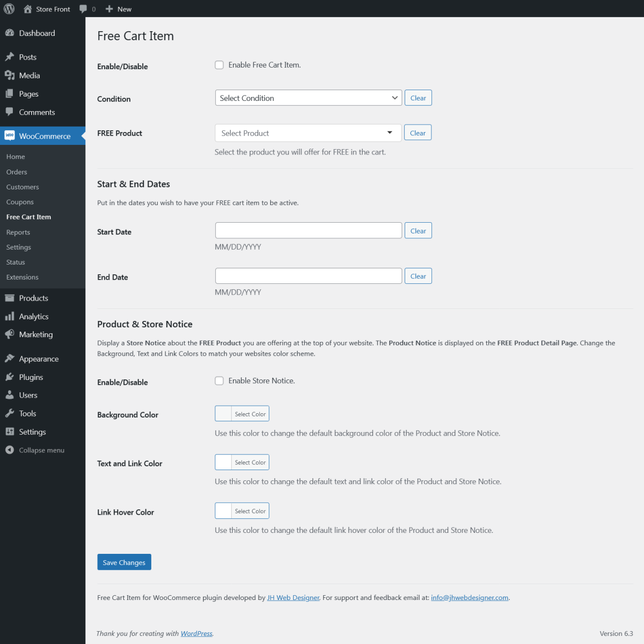
Task: Open the WooCommerce section icon in sidebar
Action: click(10, 136)
